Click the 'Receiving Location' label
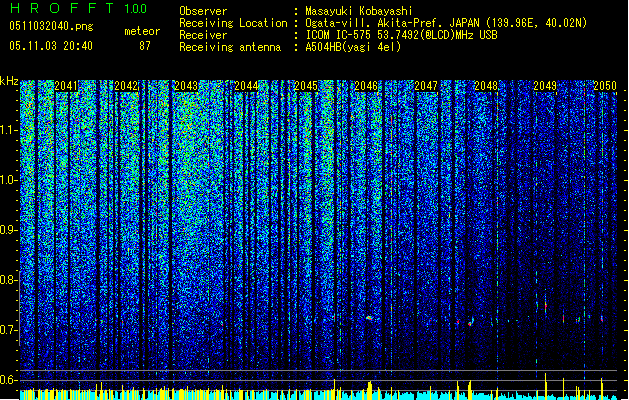The width and height of the screenshot is (629, 400). (233, 23)
